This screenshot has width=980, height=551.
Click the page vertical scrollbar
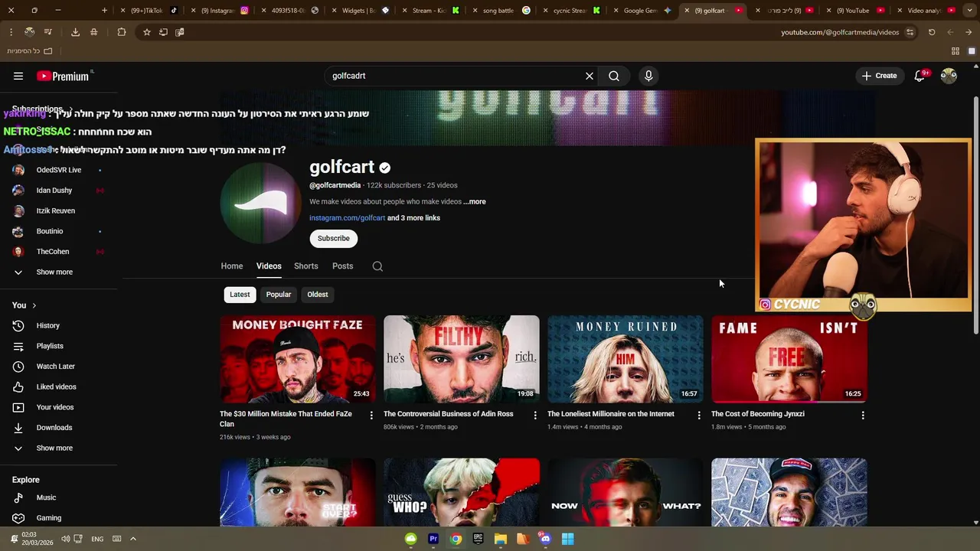975,214
